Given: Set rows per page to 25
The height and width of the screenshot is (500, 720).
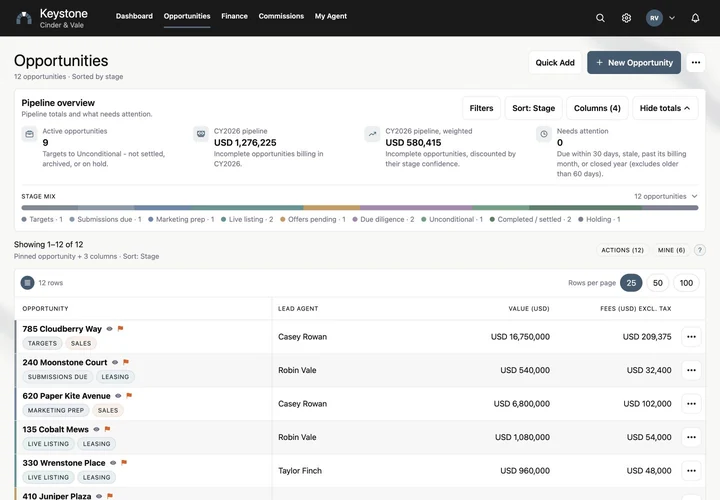Looking at the screenshot, I should click(x=631, y=283).
